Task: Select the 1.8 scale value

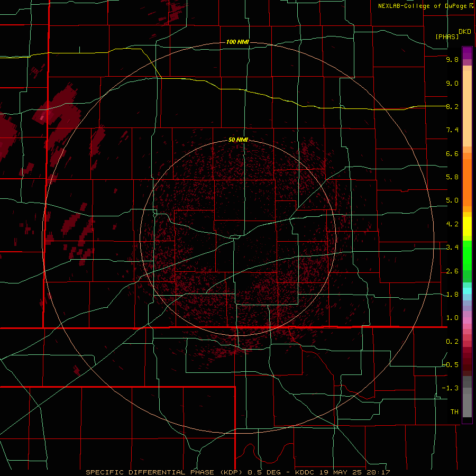Action: point(452,295)
